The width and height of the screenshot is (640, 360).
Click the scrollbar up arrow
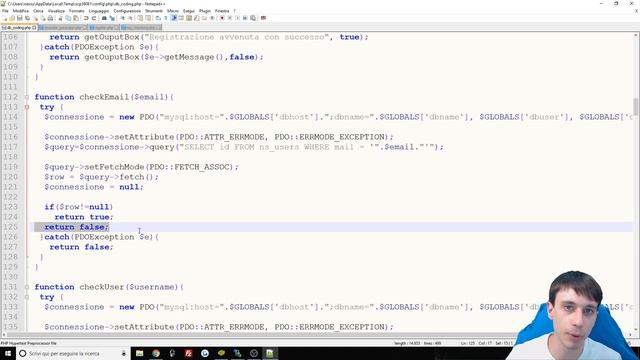tap(636, 36)
